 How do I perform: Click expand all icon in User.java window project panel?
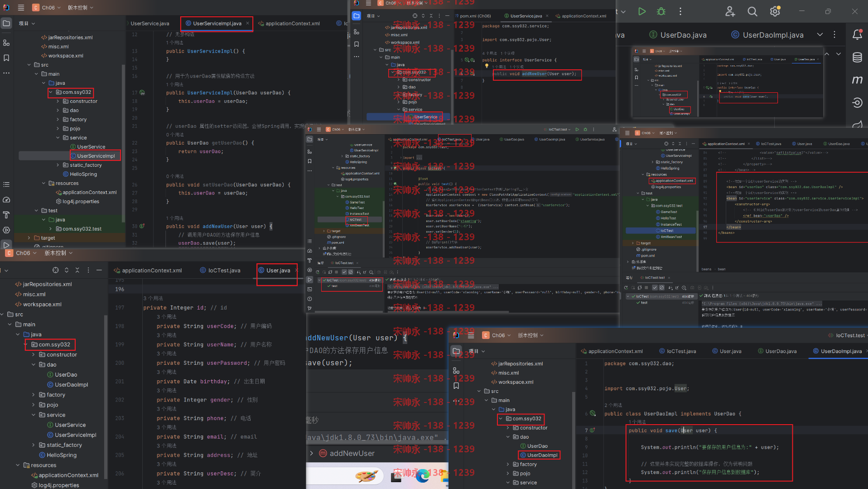click(67, 270)
